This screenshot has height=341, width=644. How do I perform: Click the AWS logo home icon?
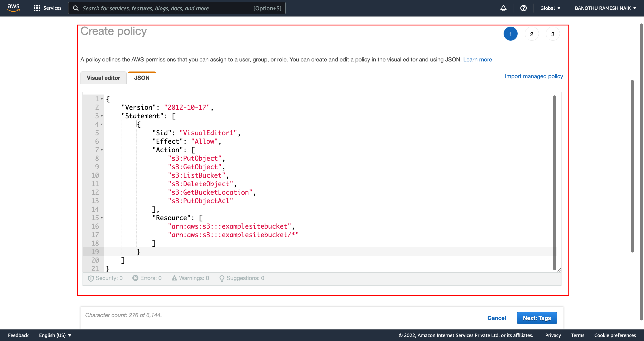[x=13, y=8]
